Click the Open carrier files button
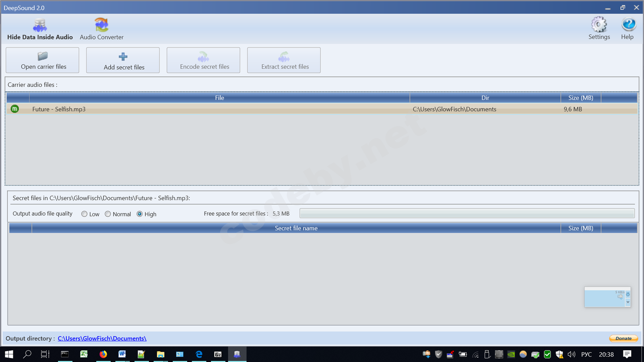 pos(42,60)
